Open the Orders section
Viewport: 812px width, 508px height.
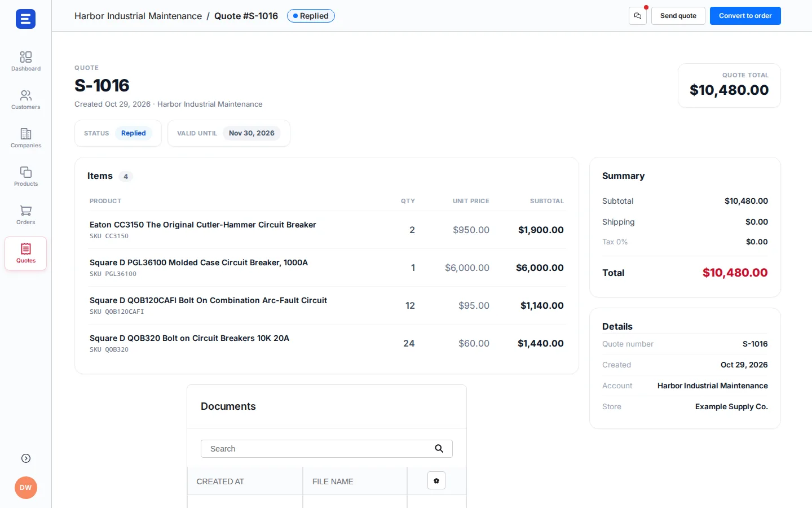26,215
